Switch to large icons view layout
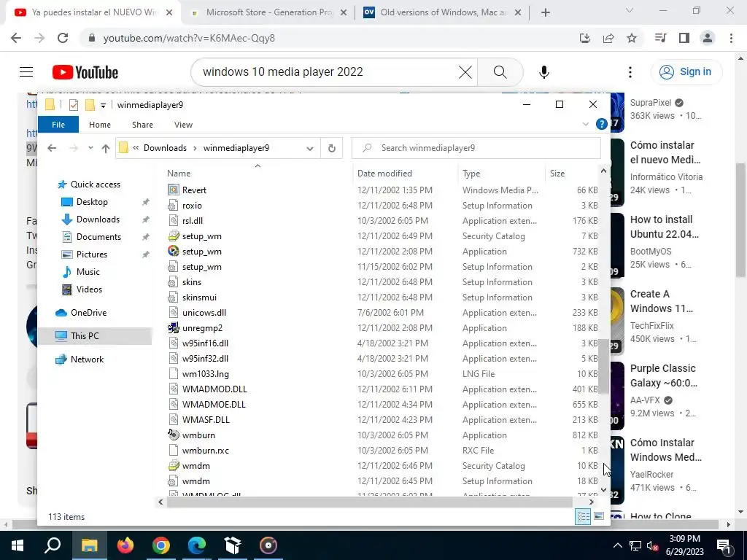Viewport: 747px width, 560px height. click(x=599, y=517)
